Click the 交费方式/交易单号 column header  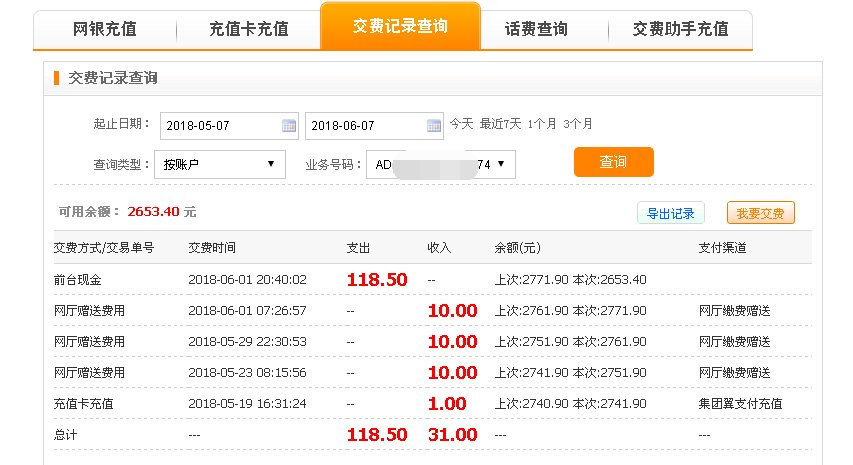click(104, 248)
